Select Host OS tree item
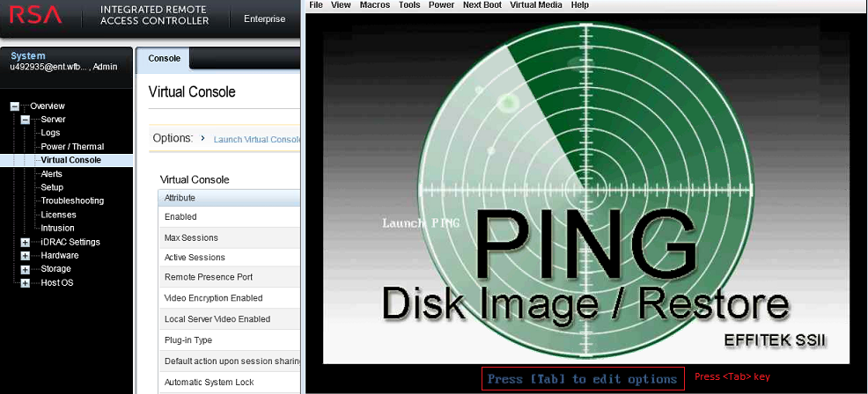This screenshot has width=868, height=394. coord(57,283)
